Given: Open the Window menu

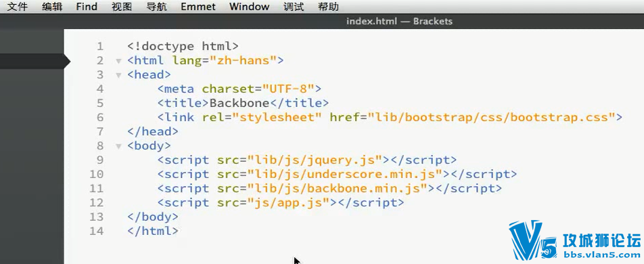Looking at the screenshot, I should (x=250, y=7).
